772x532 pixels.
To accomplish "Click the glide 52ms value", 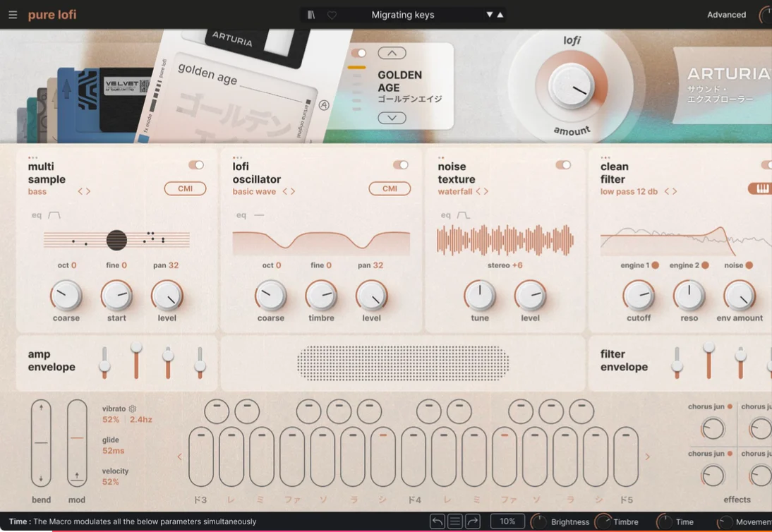I will [x=113, y=451].
